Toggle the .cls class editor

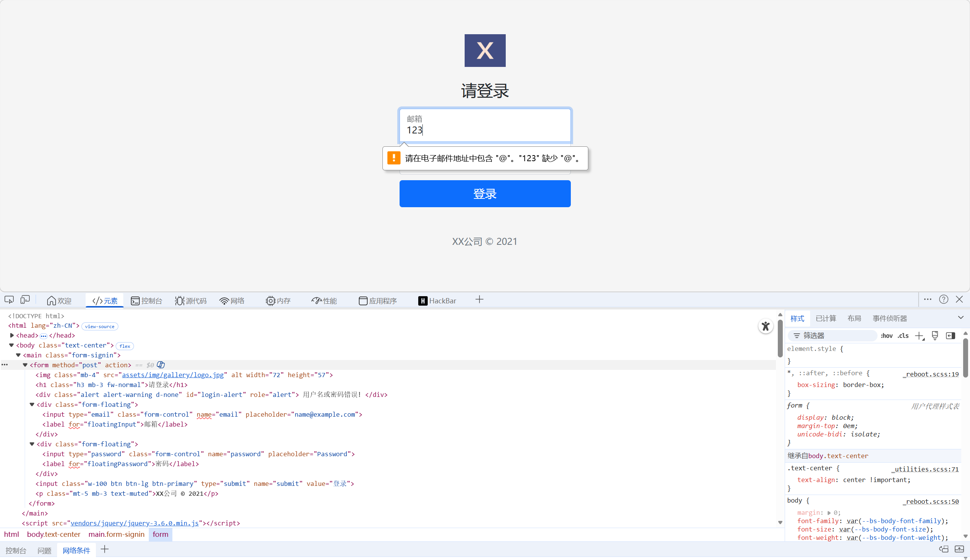[903, 336]
